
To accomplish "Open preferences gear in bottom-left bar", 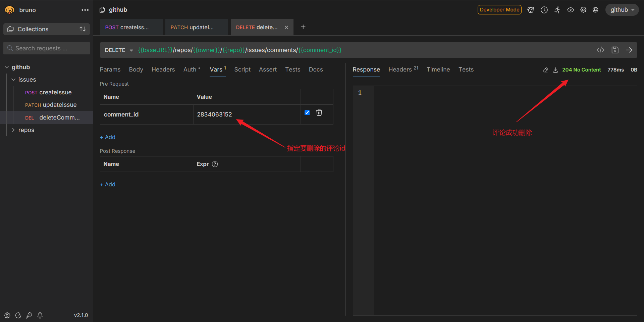I will (7, 315).
